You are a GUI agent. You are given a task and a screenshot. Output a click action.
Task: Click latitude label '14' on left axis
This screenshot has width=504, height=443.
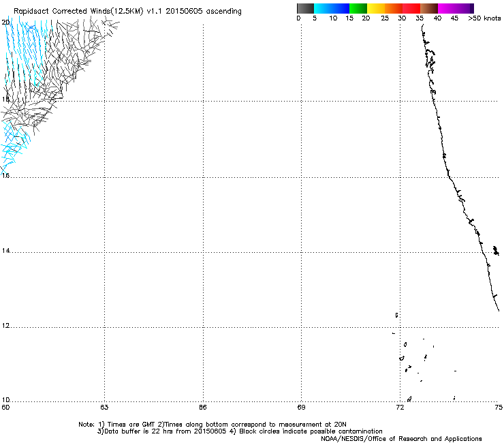(5, 251)
